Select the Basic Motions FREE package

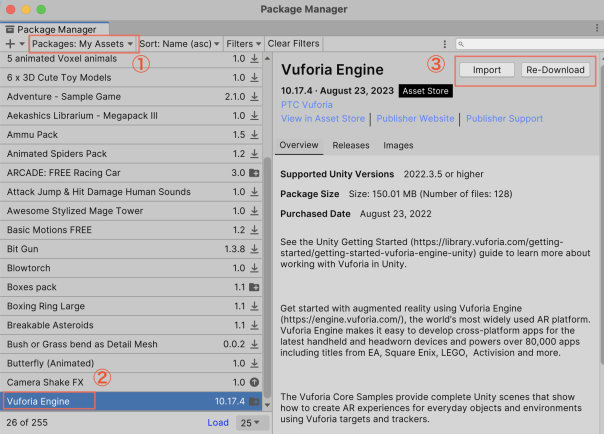(131, 230)
